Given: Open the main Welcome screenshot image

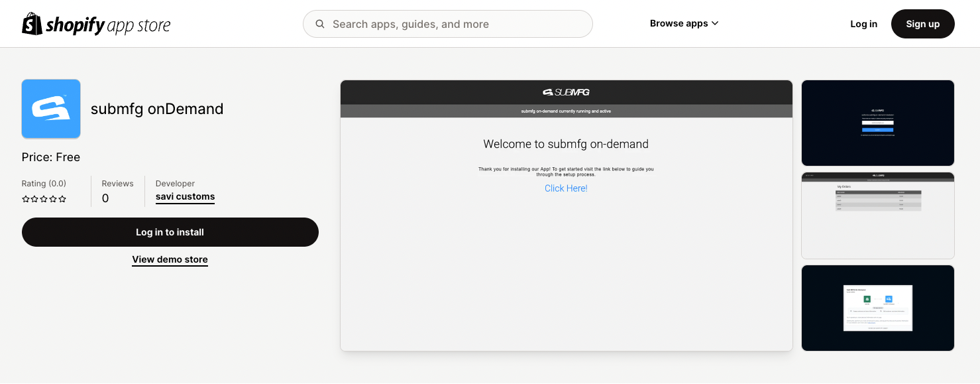Looking at the screenshot, I should coord(567,216).
